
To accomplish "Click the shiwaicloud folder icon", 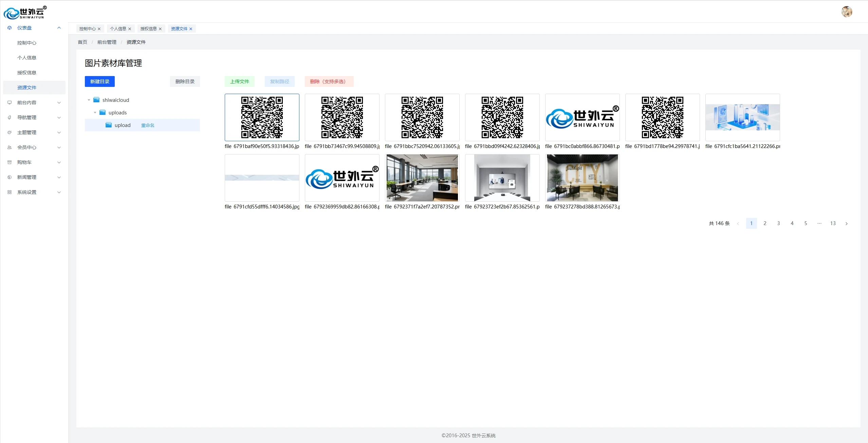I will (96, 100).
